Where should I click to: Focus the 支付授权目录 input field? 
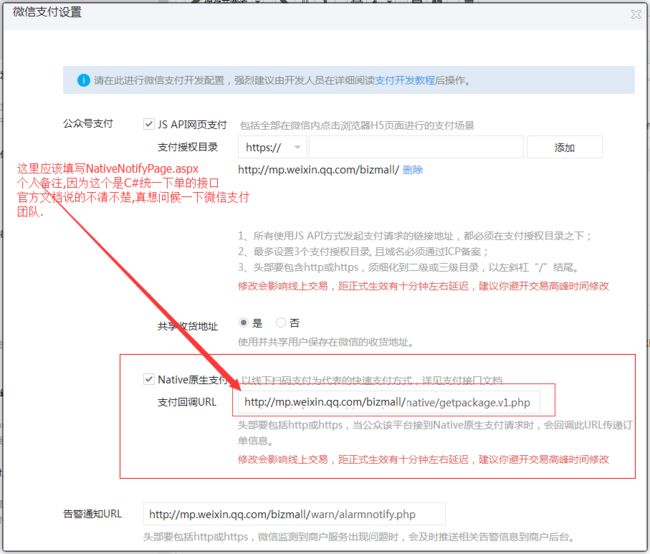click(416, 147)
